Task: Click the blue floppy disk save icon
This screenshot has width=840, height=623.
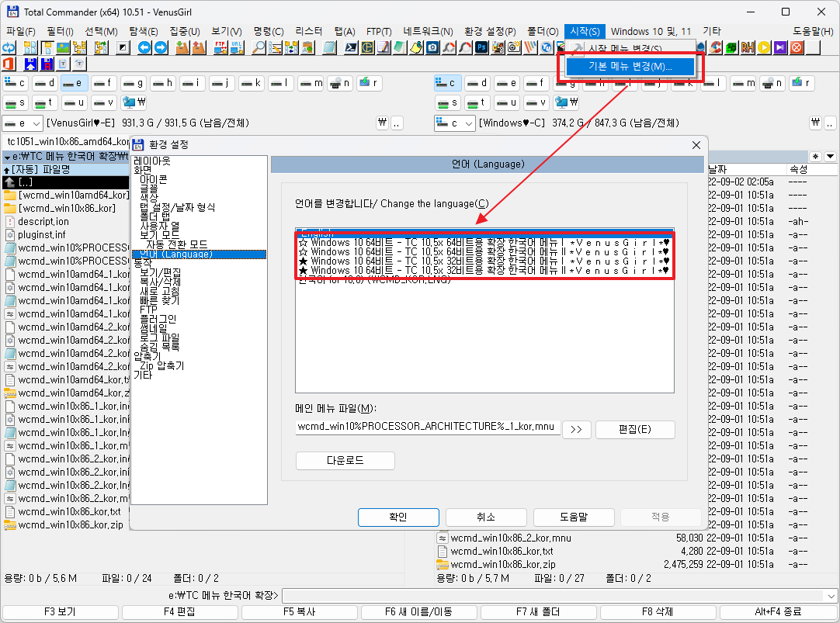Action: tap(30, 64)
